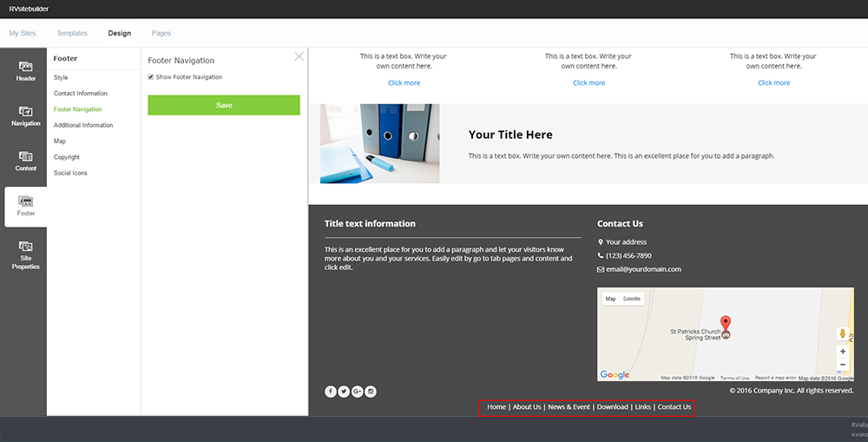Zoom out on the map
Image resolution: width=868 pixels, height=442 pixels.
pos(843,365)
